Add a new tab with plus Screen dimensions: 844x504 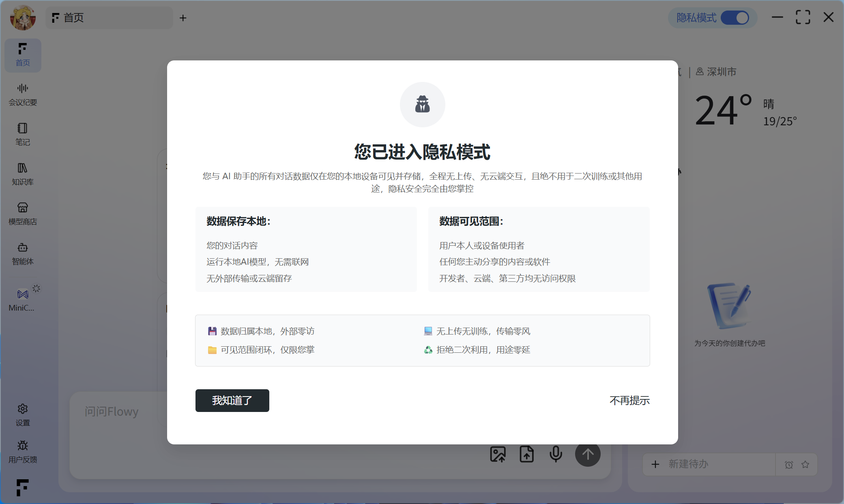click(x=183, y=18)
